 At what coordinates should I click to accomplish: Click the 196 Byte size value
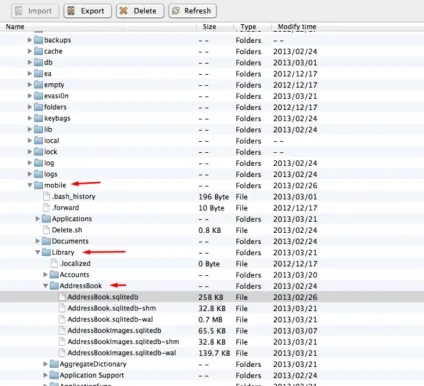(214, 197)
